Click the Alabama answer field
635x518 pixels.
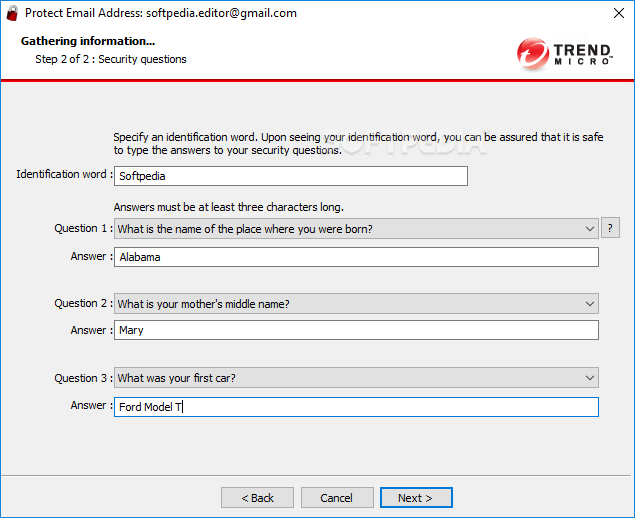(356, 257)
